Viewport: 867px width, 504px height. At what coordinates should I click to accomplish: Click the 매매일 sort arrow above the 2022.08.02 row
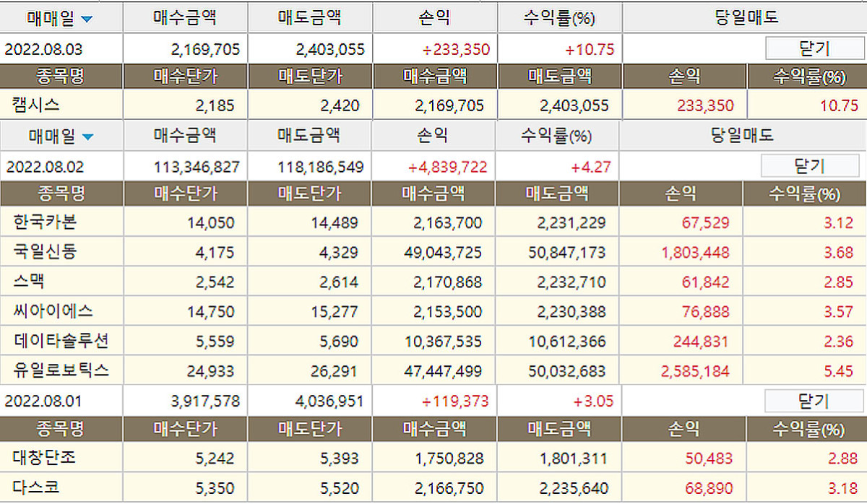87,136
